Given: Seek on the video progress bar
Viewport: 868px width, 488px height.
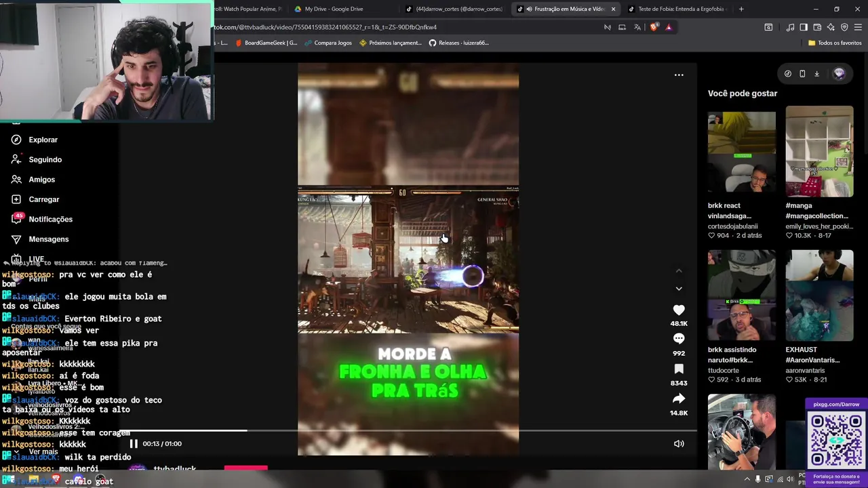Looking at the screenshot, I should click(408, 430).
